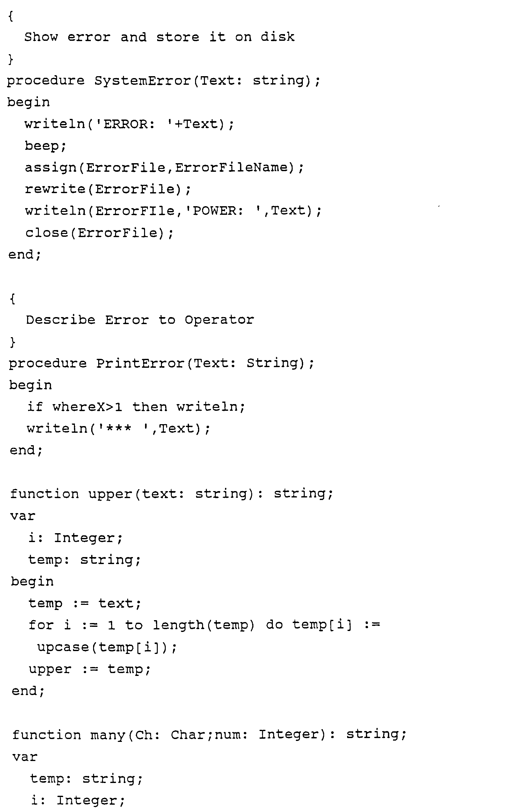The width and height of the screenshot is (510, 812).
Task: Click the opening brace above "Show error" comment
Action: (11, 16)
